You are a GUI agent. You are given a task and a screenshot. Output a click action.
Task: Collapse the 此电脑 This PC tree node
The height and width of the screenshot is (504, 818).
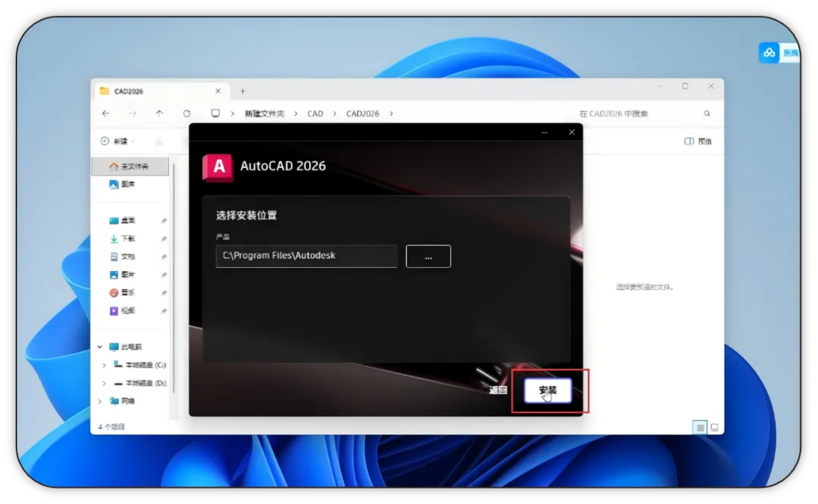pos(100,347)
